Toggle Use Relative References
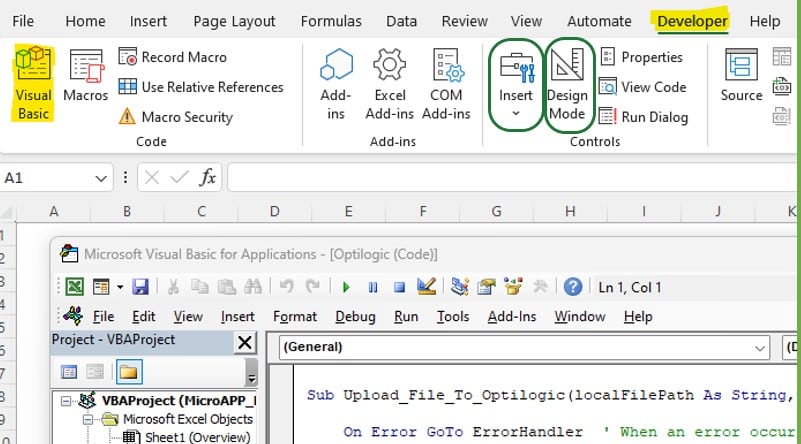The height and width of the screenshot is (444, 801). (x=201, y=87)
